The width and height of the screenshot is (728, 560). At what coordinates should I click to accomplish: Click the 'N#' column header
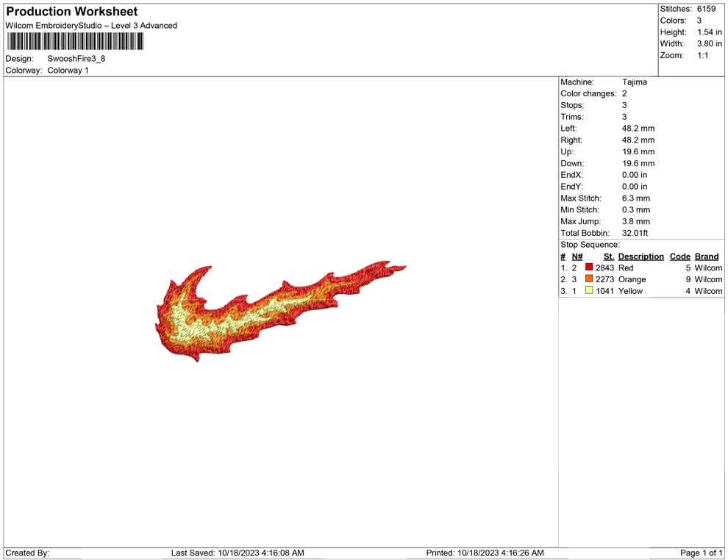577,256
